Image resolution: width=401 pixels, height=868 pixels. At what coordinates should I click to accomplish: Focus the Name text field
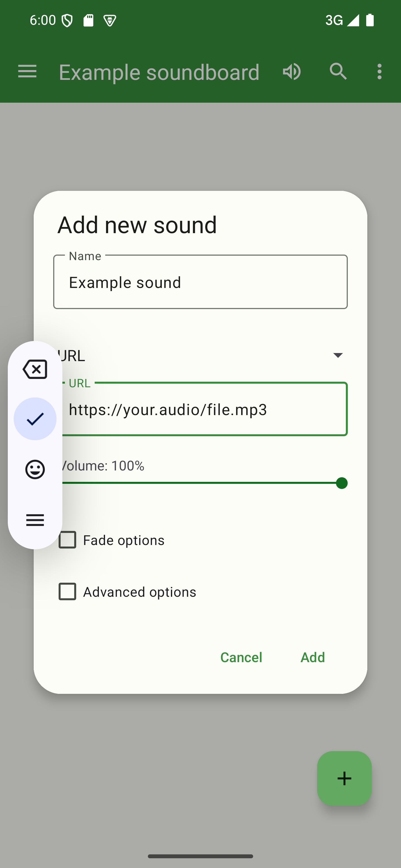coord(200,282)
